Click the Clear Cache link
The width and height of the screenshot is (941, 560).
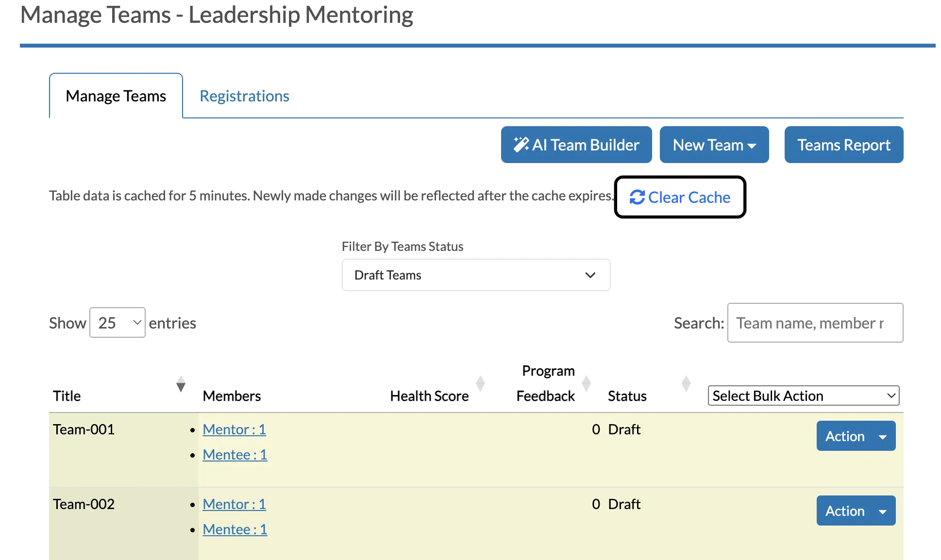(x=680, y=198)
